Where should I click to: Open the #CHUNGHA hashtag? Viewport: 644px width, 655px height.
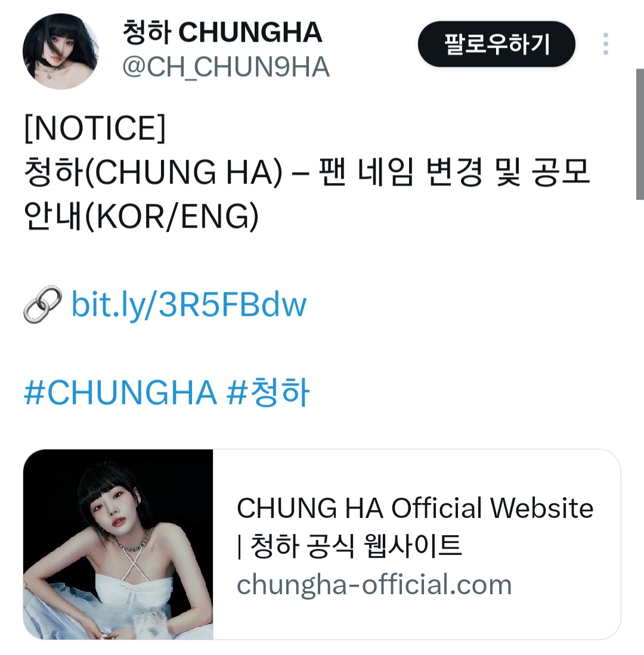pyautogui.click(x=121, y=393)
